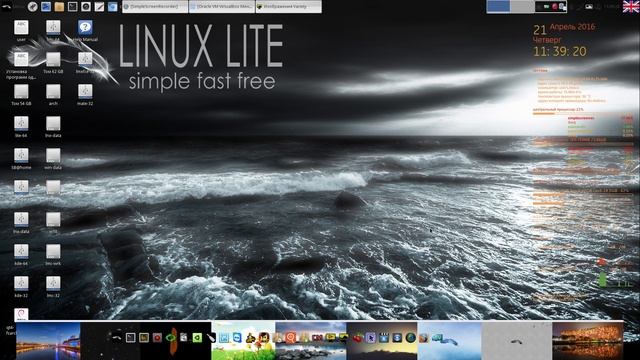
Task: Open the folder launcher in top panel
Action: [59, 7]
